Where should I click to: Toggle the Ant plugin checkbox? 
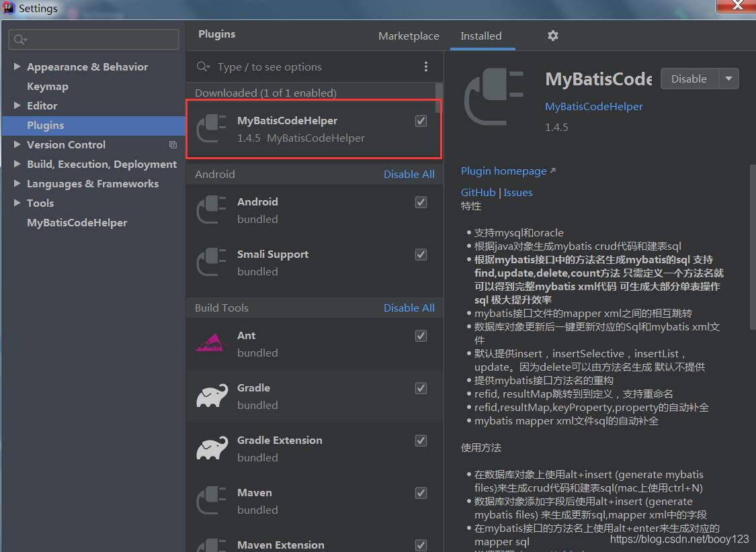[421, 336]
